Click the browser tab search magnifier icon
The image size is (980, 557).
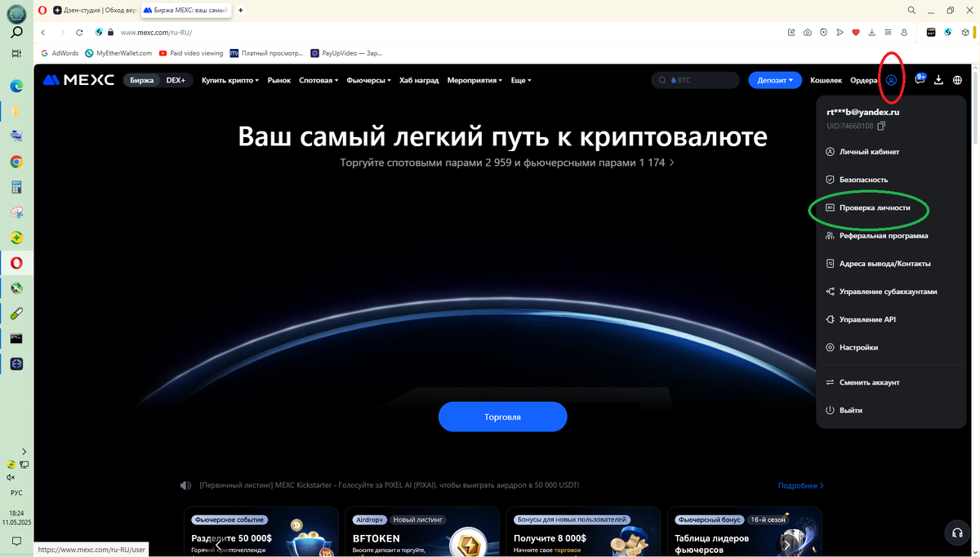pyautogui.click(x=911, y=10)
